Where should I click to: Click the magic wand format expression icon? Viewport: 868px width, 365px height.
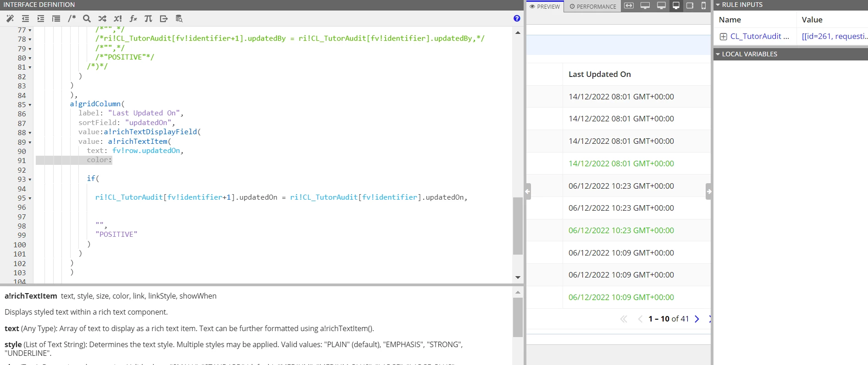10,19
